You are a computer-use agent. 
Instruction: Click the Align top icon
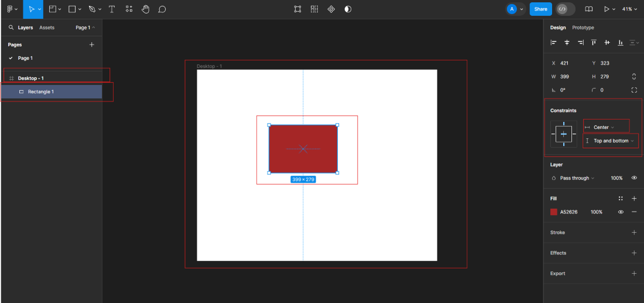tap(594, 42)
